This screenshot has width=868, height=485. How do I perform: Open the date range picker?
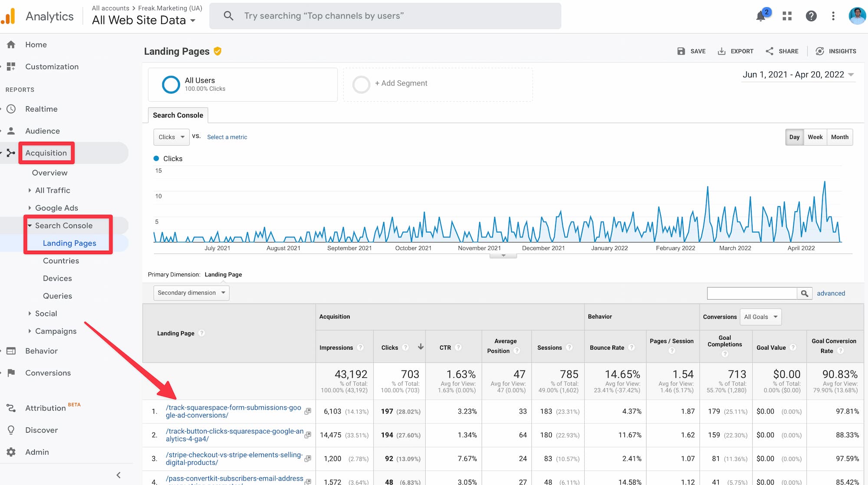pyautogui.click(x=798, y=75)
